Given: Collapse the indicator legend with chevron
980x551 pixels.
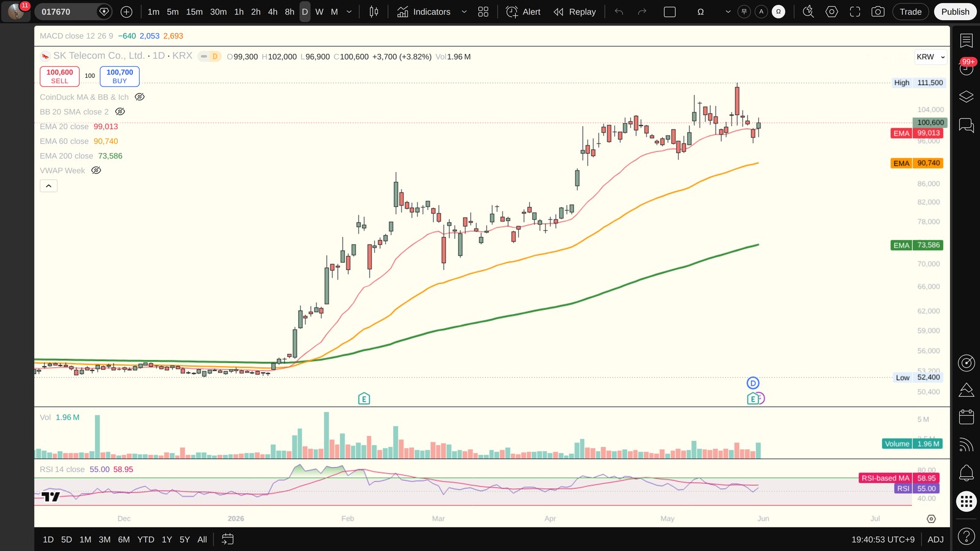Looking at the screenshot, I should 48,186.
